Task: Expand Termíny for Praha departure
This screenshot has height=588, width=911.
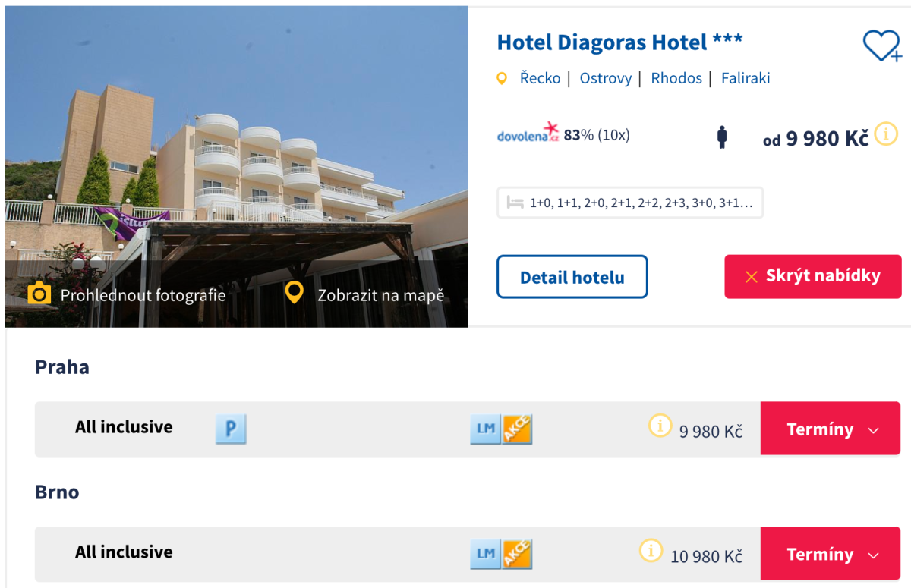Action: pyautogui.click(x=831, y=429)
